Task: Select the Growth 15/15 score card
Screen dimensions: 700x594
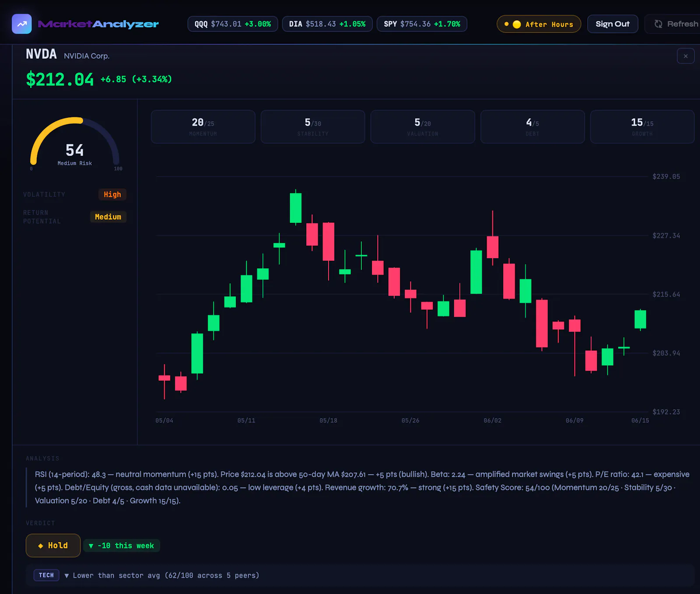Action: 642,127
